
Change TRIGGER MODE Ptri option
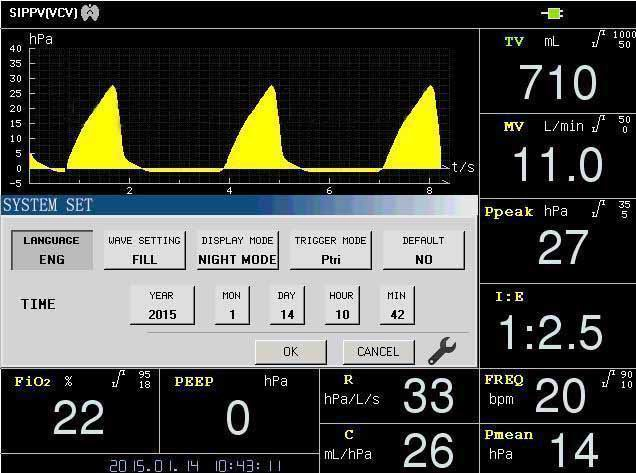click(x=331, y=250)
